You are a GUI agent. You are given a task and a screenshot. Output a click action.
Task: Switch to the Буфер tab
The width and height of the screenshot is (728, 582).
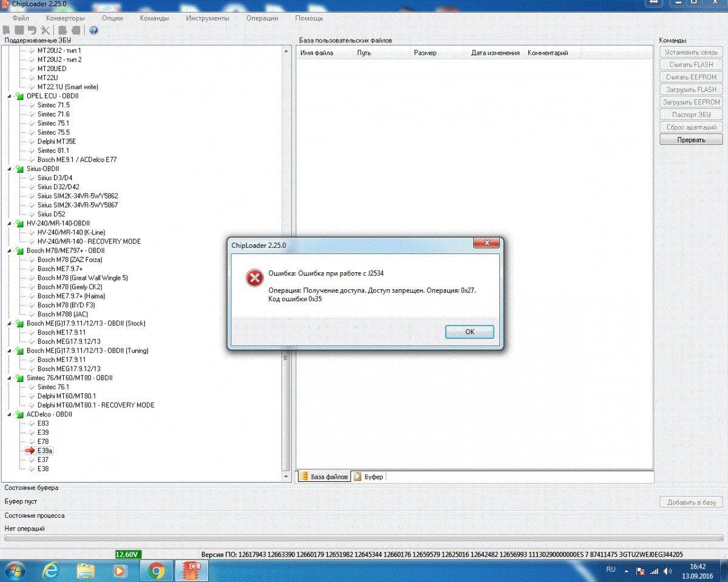[x=368, y=477]
